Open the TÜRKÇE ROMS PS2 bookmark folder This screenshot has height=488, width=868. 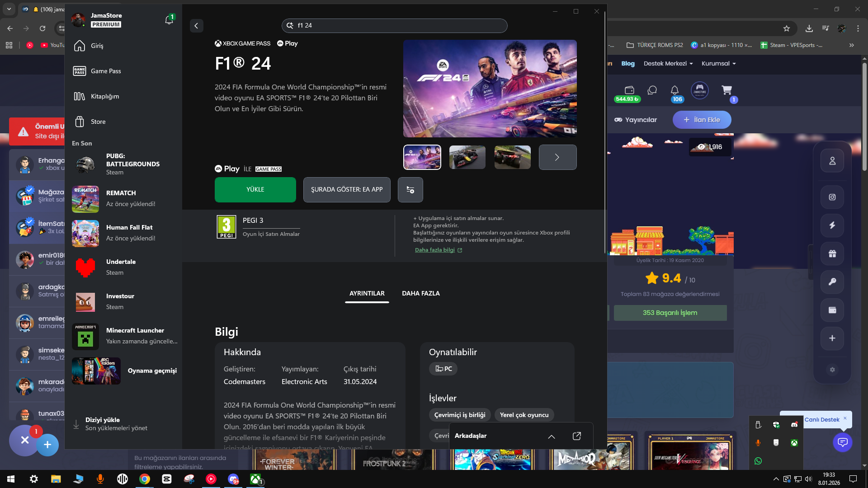[655, 45]
